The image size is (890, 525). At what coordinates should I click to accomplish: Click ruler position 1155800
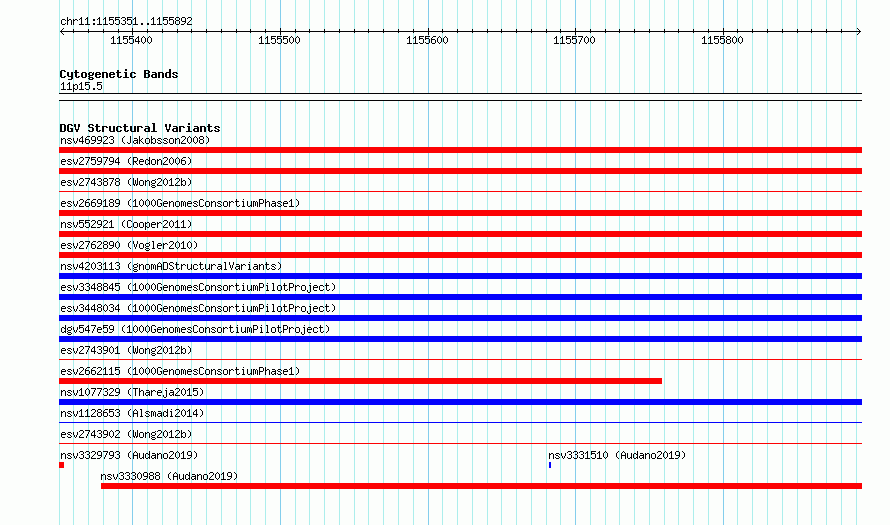coord(722,40)
